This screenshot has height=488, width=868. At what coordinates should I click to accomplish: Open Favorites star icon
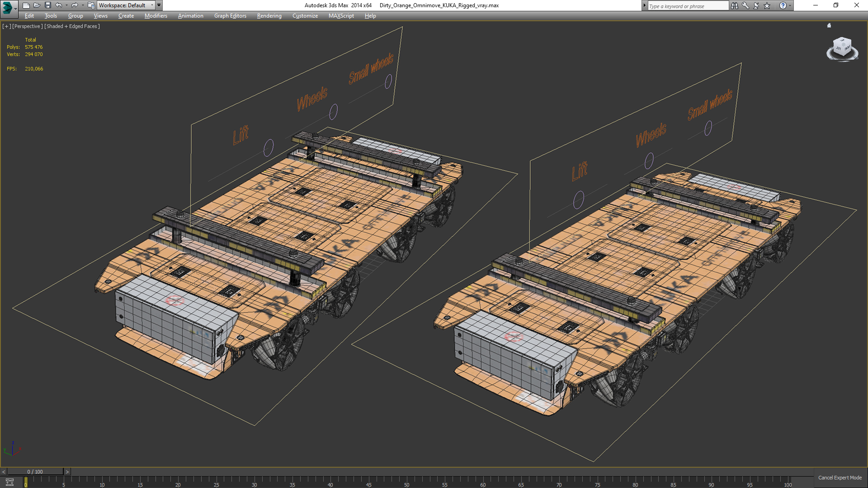767,5
